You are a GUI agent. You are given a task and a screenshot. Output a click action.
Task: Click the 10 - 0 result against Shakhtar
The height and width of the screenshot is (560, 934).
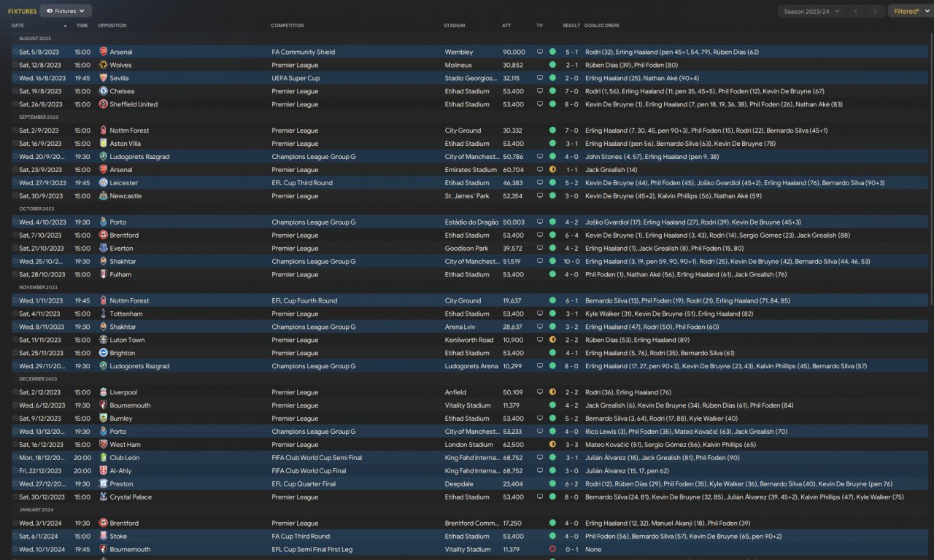[x=571, y=262]
